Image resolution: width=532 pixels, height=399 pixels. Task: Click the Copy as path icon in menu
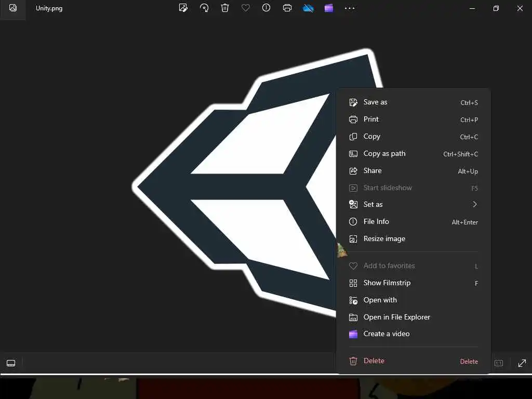click(353, 154)
